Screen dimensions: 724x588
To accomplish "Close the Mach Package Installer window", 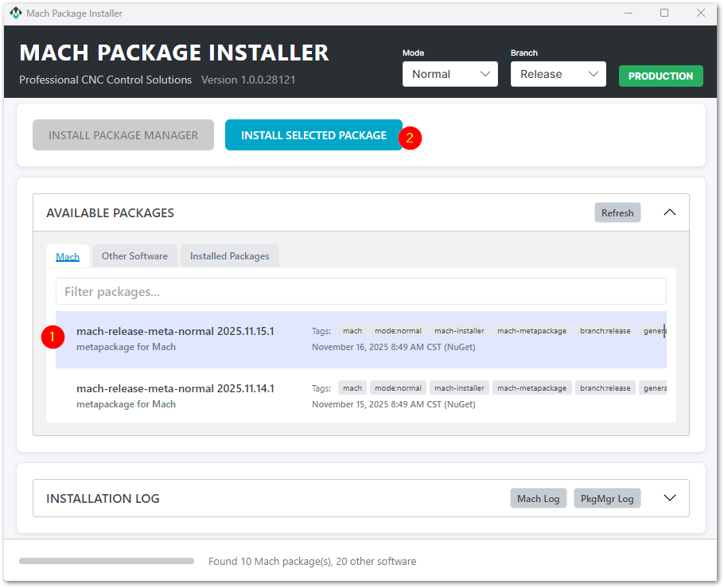I will click(x=700, y=13).
